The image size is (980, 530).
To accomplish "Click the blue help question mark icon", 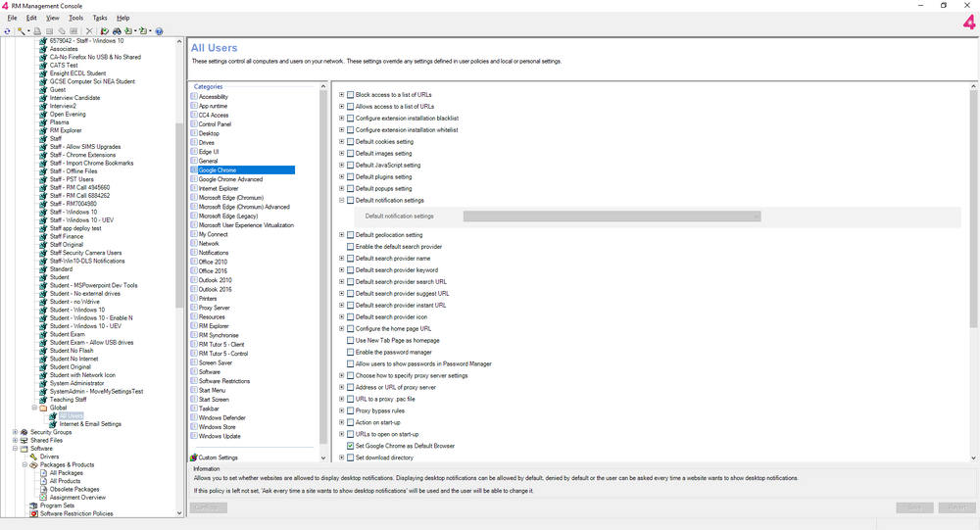I will (159, 31).
